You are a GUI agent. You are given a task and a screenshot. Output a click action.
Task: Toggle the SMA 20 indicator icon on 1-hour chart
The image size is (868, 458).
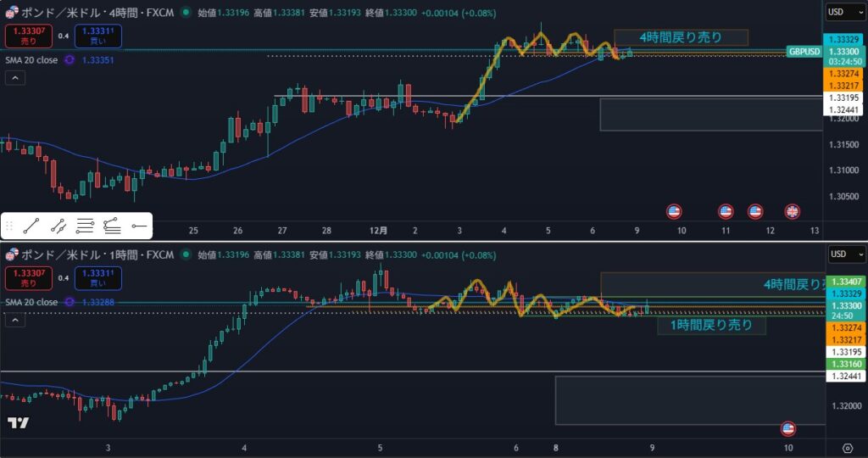click(x=70, y=302)
